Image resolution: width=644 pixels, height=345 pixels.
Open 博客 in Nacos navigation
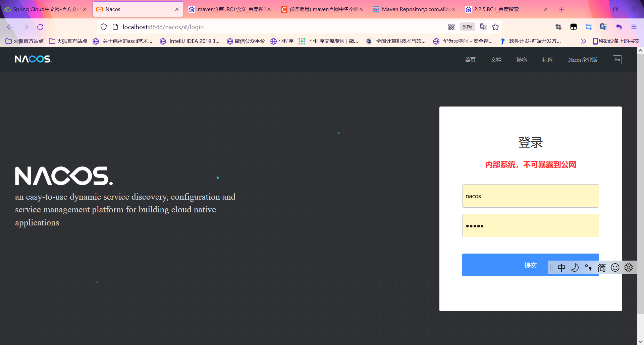[522, 60]
